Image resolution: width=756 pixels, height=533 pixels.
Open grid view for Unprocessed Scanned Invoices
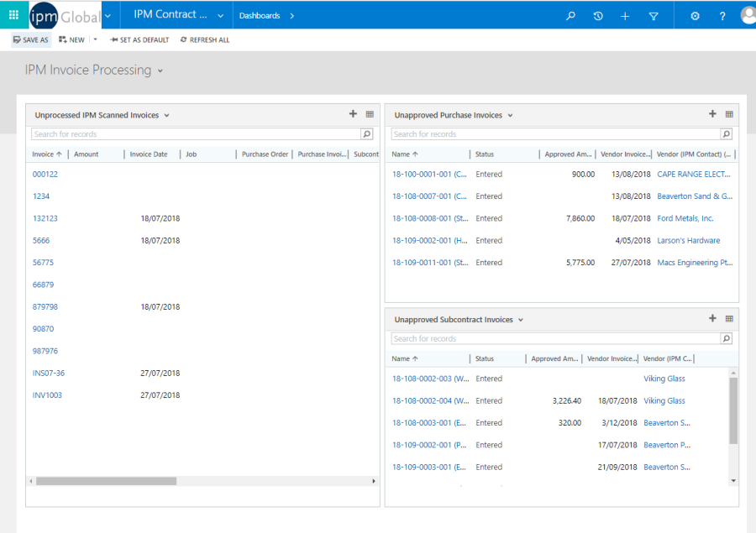pyautogui.click(x=370, y=114)
